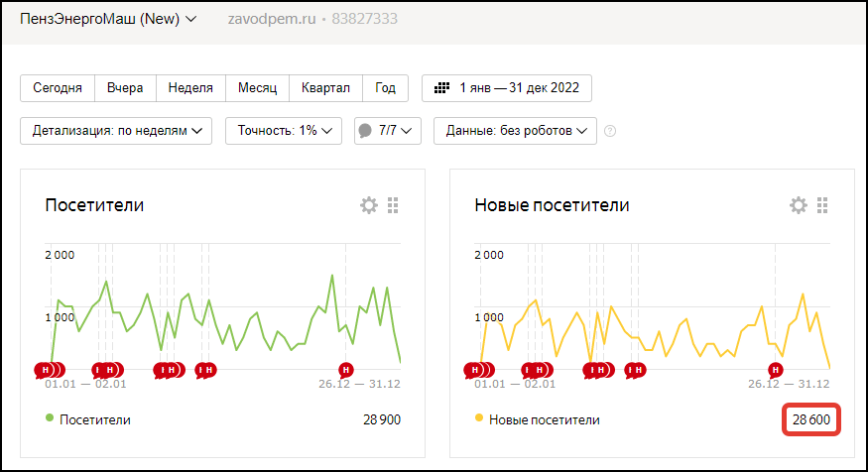Select the Месяц period tab
Viewport: 868px width, 472px height.
(257, 87)
